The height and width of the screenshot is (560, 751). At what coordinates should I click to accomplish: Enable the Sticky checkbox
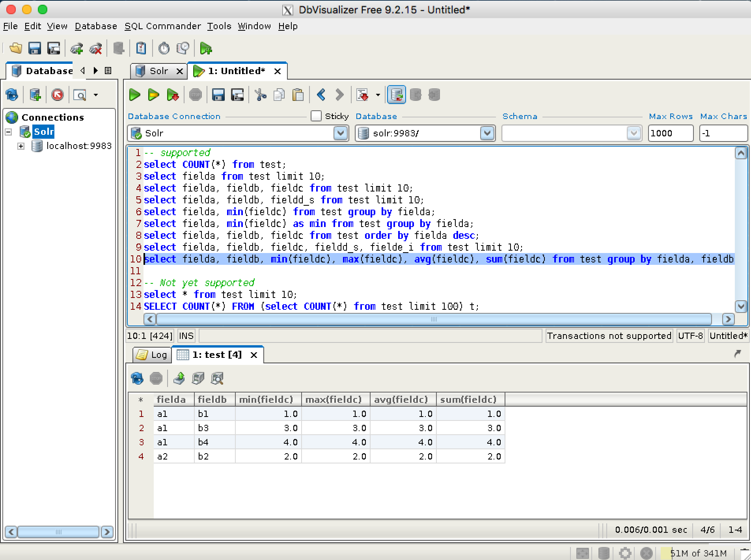[x=316, y=116]
